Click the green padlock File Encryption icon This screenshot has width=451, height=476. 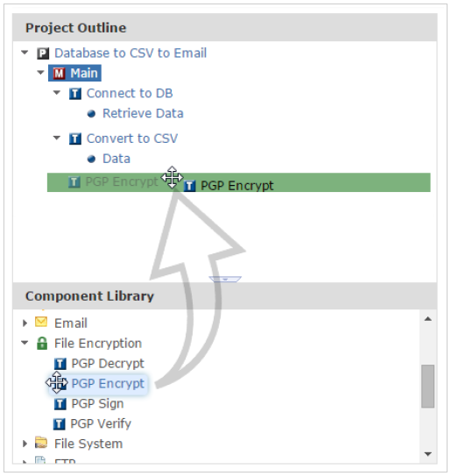(x=42, y=344)
